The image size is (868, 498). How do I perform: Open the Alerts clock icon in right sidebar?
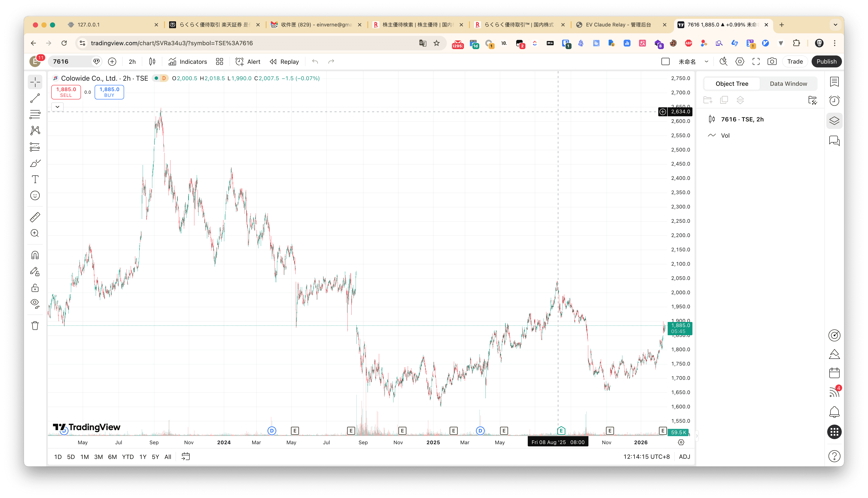pos(834,100)
